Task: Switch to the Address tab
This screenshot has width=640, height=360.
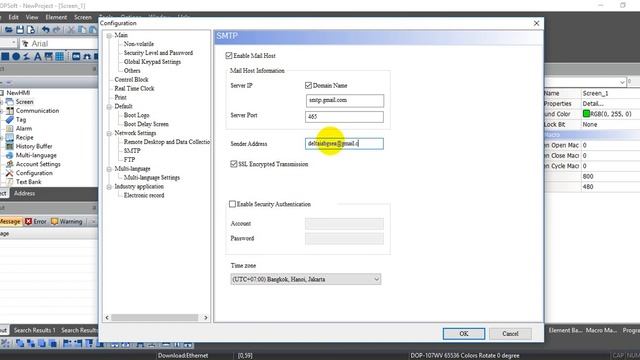Action: pyautogui.click(x=24, y=193)
